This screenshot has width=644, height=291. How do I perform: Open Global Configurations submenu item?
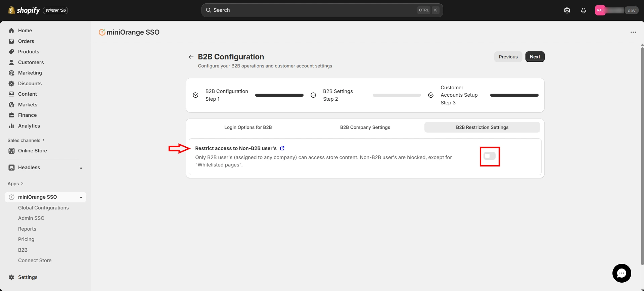[43, 208]
